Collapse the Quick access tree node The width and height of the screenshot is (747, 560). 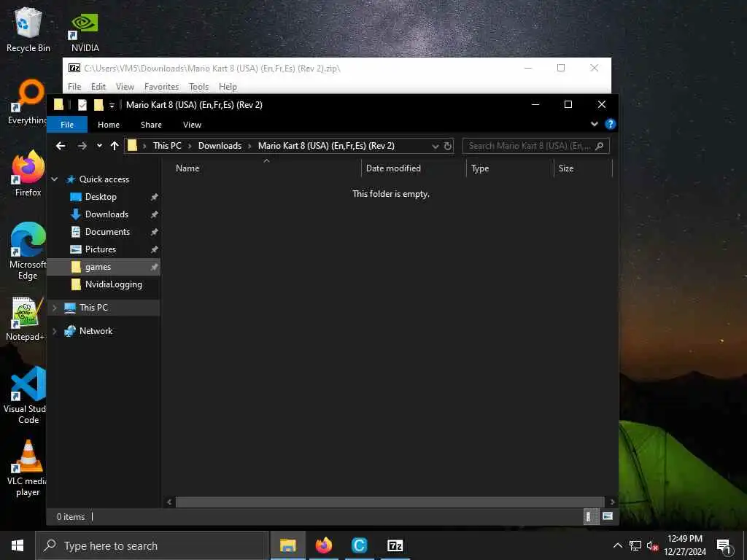pos(54,179)
